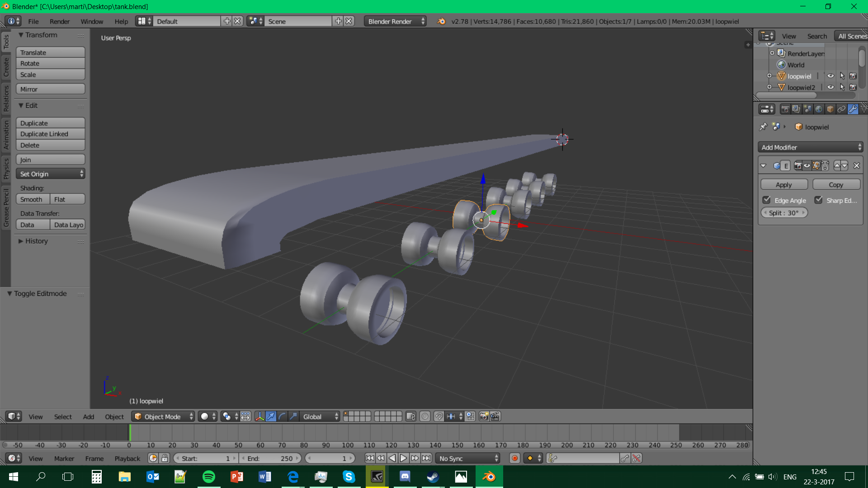Switch to the Physics tab

coord(6,169)
